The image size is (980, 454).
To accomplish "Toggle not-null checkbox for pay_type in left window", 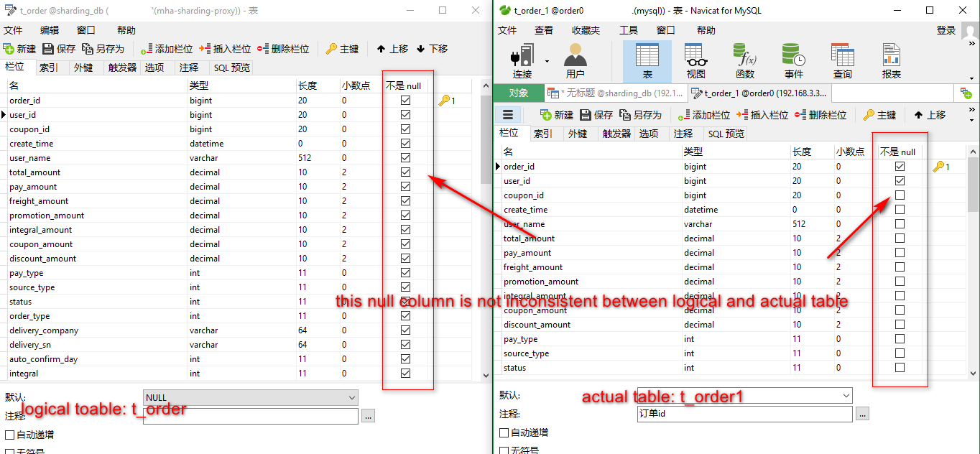I will pos(406,273).
